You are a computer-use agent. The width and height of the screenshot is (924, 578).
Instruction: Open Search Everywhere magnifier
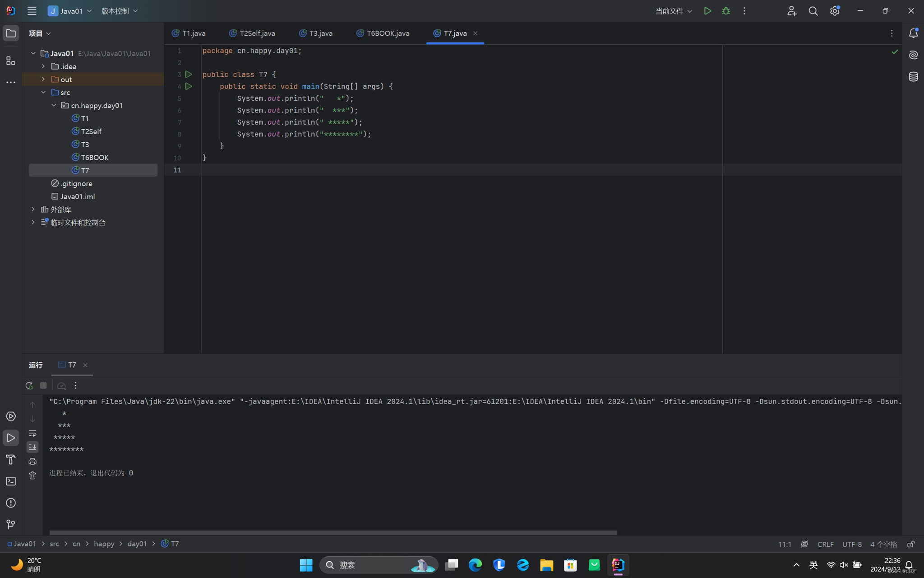pos(813,11)
